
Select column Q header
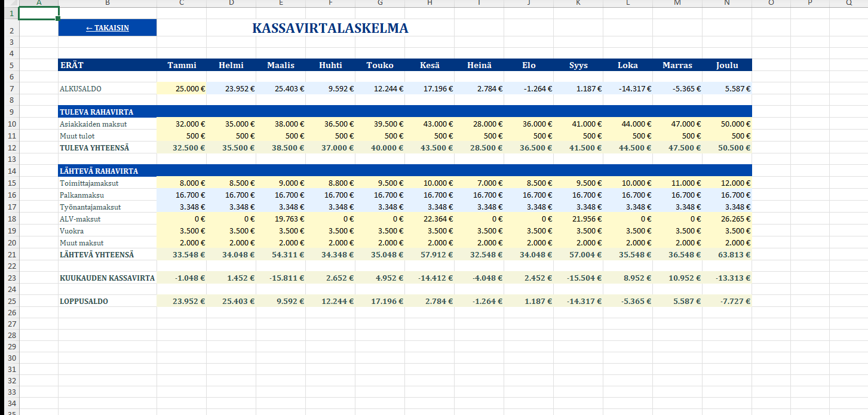point(849,3)
